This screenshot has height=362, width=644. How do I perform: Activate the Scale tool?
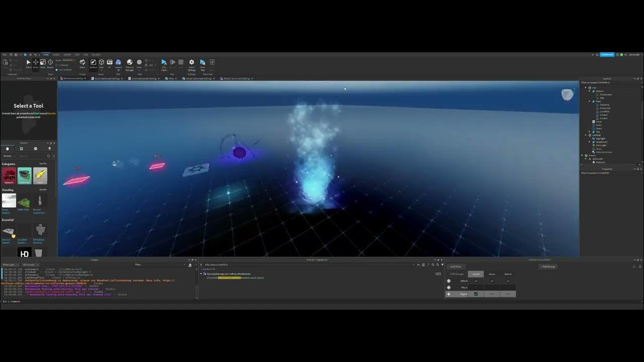(43, 63)
